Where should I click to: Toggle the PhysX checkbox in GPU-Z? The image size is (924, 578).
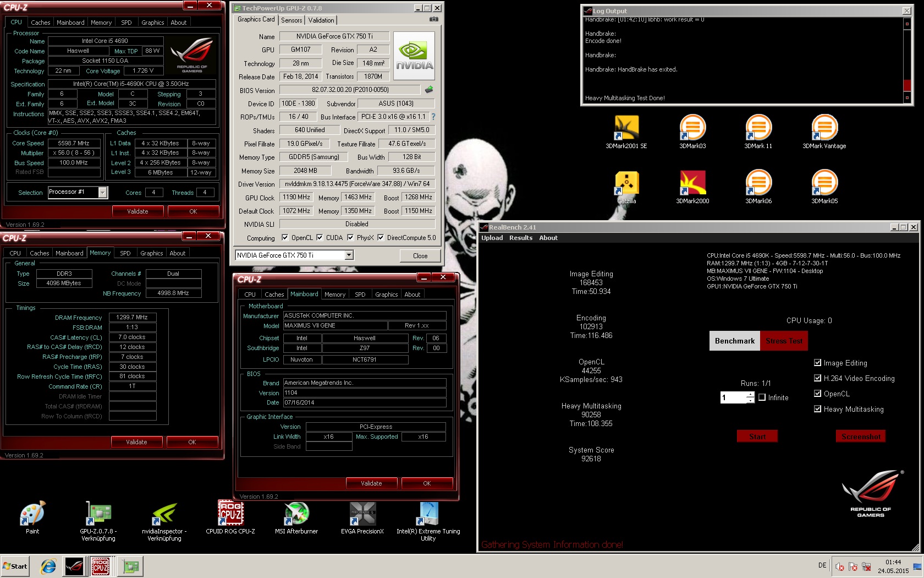350,238
